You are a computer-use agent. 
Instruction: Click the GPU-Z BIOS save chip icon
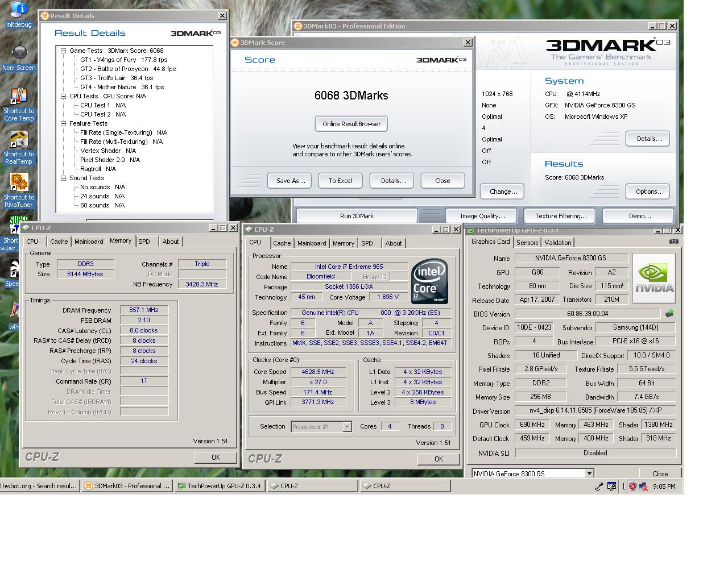pos(669,314)
